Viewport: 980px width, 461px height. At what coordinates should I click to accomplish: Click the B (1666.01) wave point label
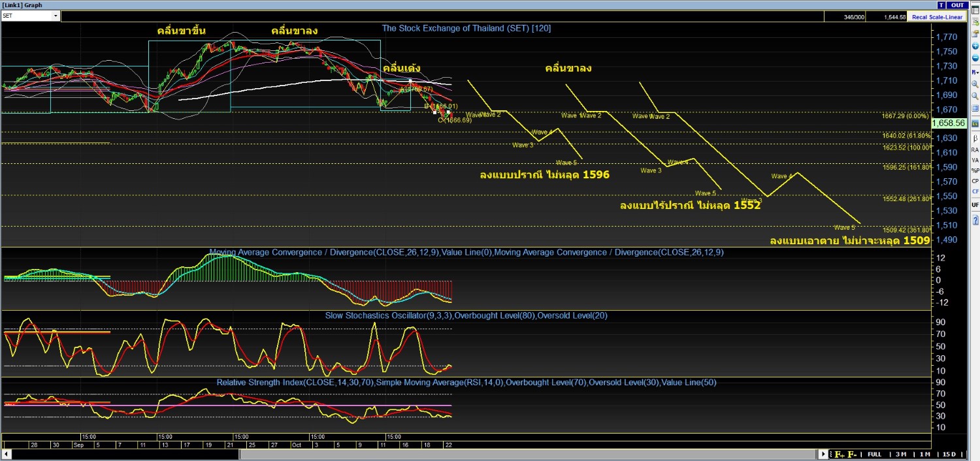(x=441, y=106)
